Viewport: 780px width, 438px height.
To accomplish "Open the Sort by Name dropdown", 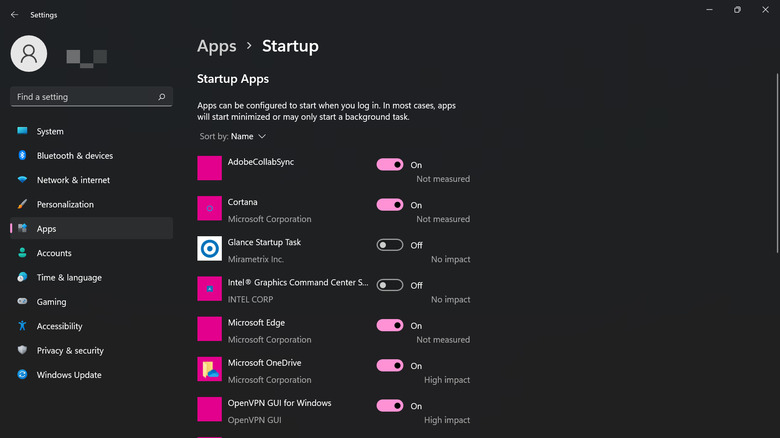I will 248,136.
